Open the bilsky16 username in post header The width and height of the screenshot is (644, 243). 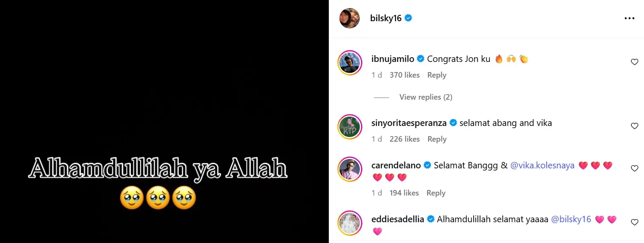(386, 18)
